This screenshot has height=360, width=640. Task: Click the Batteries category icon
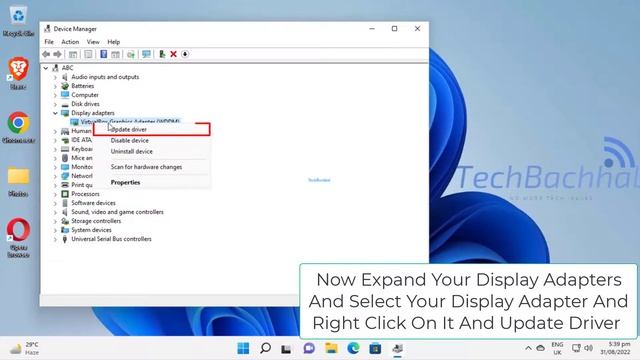(64, 86)
